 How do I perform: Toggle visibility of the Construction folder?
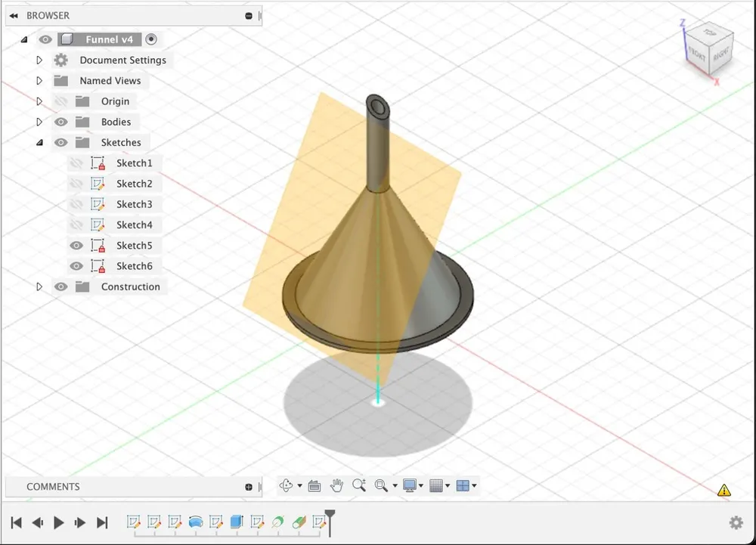pyautogui.click(x=60, y=286)
